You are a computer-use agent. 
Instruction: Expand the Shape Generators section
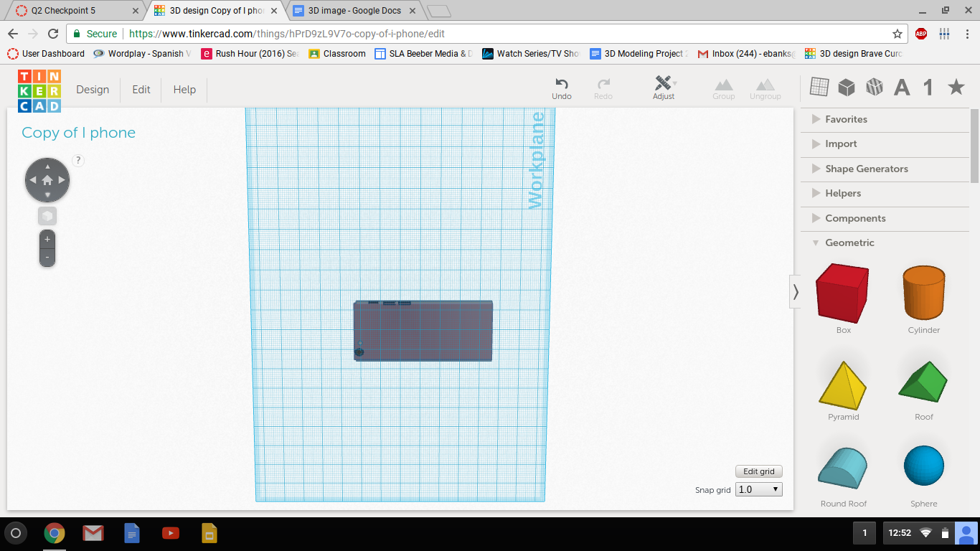click(x=866, y=169)
